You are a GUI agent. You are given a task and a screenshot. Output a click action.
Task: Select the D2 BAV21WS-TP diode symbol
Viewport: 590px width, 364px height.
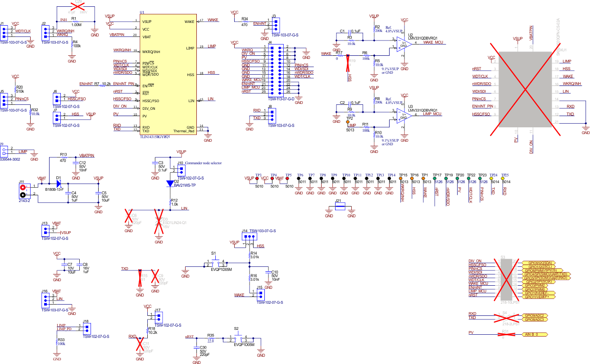[170, 184]
